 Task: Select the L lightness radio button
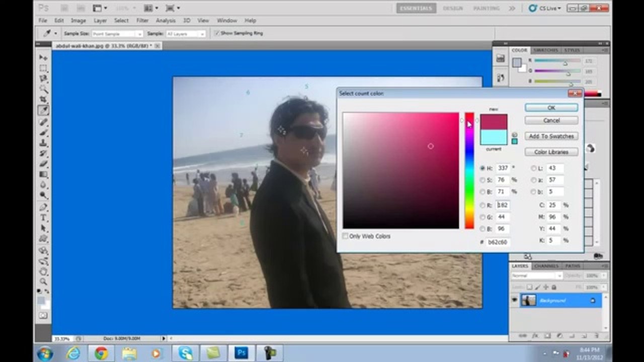click(534, 168)
